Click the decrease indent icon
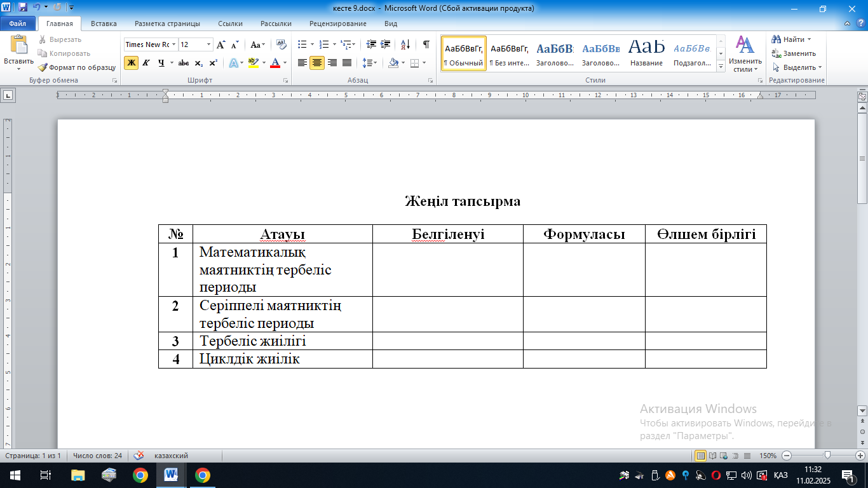This screenshot has height=488, width=868. click(371, 44)
